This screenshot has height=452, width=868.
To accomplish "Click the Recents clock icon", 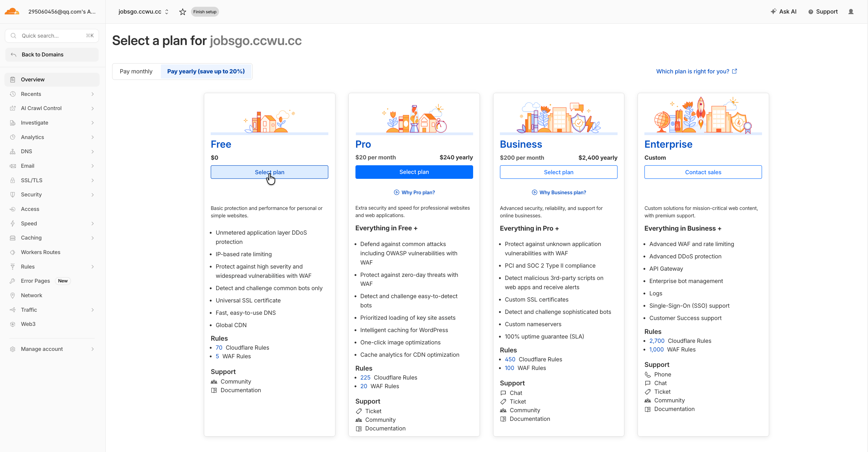I will coord(13,94).
